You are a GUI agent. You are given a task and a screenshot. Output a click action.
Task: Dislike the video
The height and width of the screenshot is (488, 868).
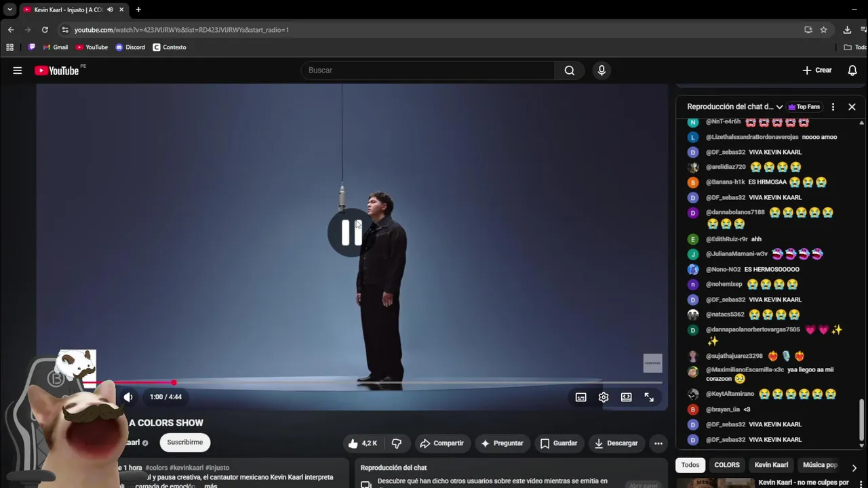point(397,443)
